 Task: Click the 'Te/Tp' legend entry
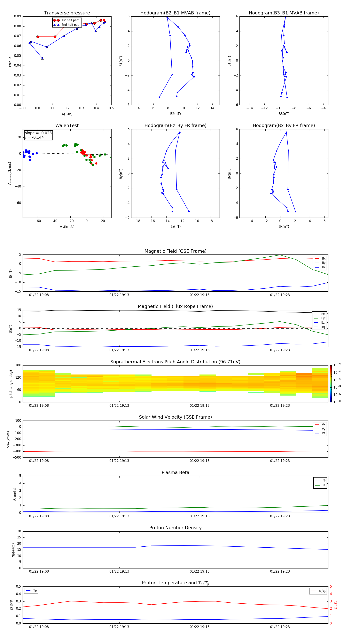click(x=318, y=591)
